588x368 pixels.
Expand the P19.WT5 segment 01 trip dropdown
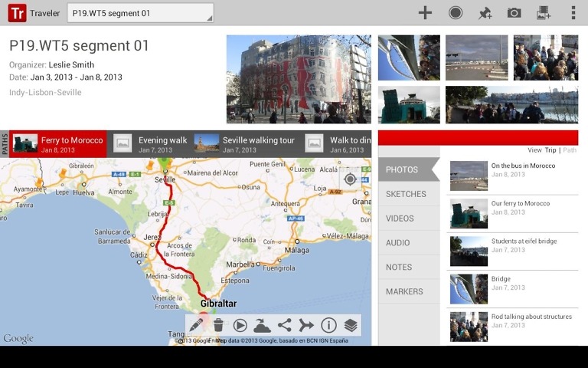click(x=140, y=13)
